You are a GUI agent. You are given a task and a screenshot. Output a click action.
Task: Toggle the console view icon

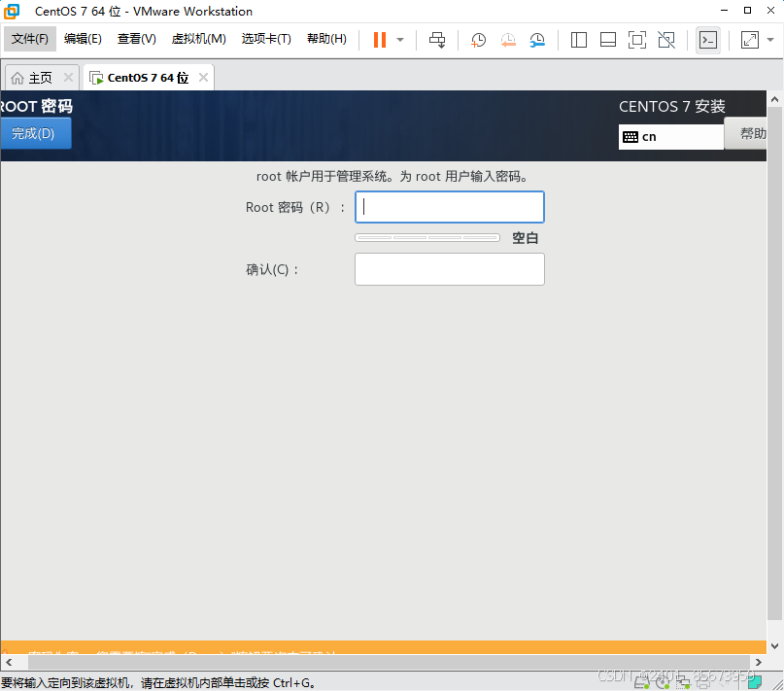708,40
